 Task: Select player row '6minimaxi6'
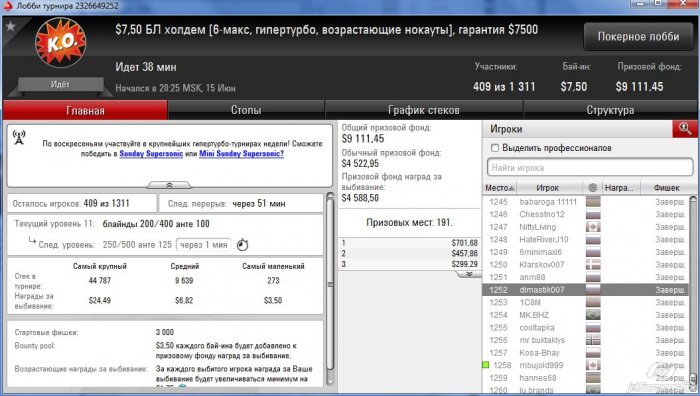(586, 252)
